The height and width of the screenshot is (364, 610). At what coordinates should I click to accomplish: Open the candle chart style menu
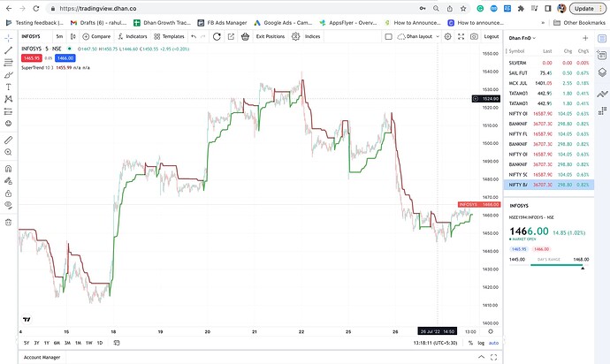click(x=72, y=36)
